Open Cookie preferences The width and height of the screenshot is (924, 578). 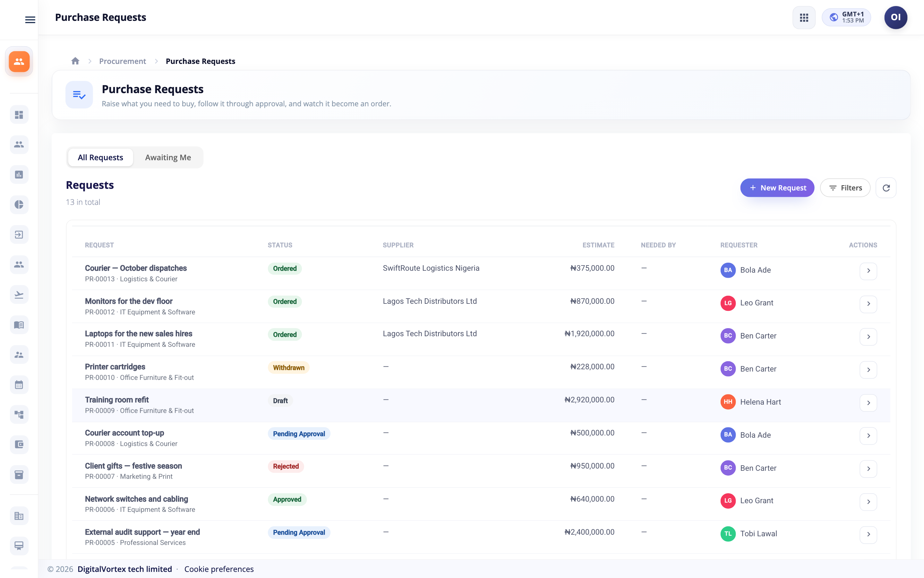tap(219, 569)
